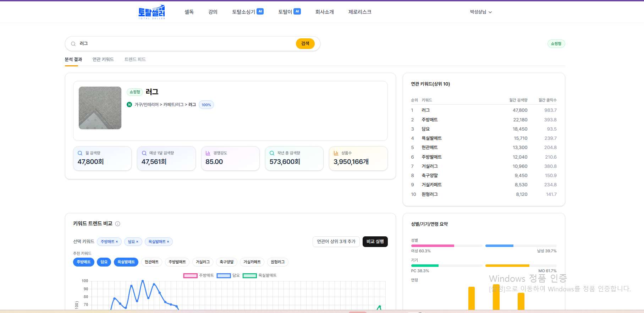Toggle the 주방매트 recommended keyword pill

tap(84, 262)
